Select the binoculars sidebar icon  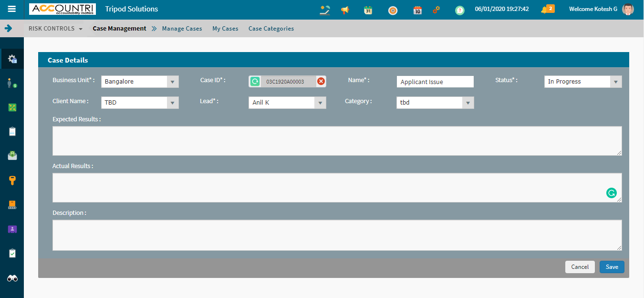(12, 278)
